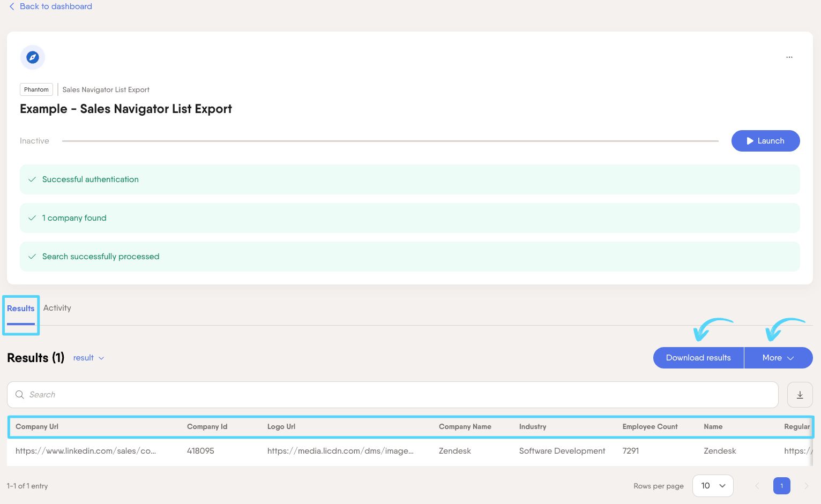This screenshot has height=504, width=821.
Task: Click the Successful authentication message
Action: [x=410, y=179]
